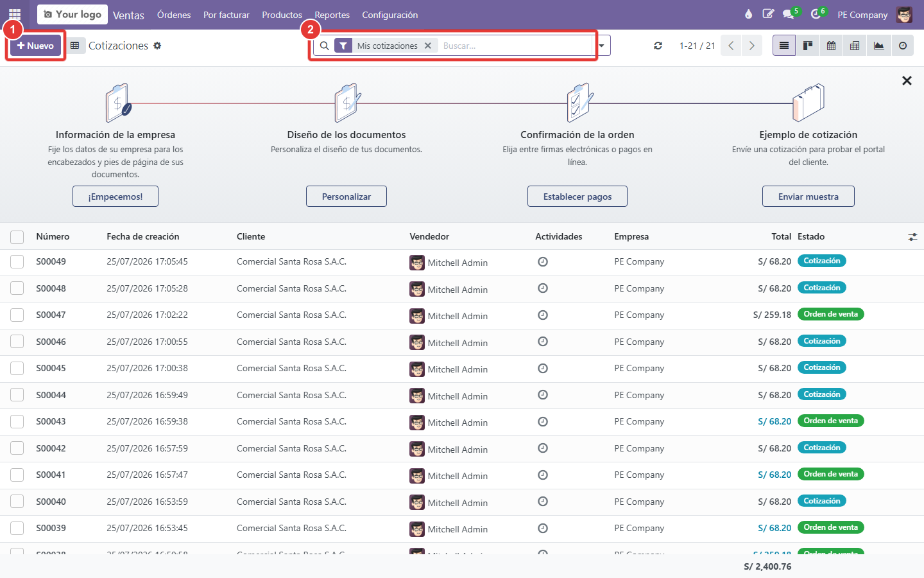
Task: Switch to Kanban view
Action: [x=808, y=46]
